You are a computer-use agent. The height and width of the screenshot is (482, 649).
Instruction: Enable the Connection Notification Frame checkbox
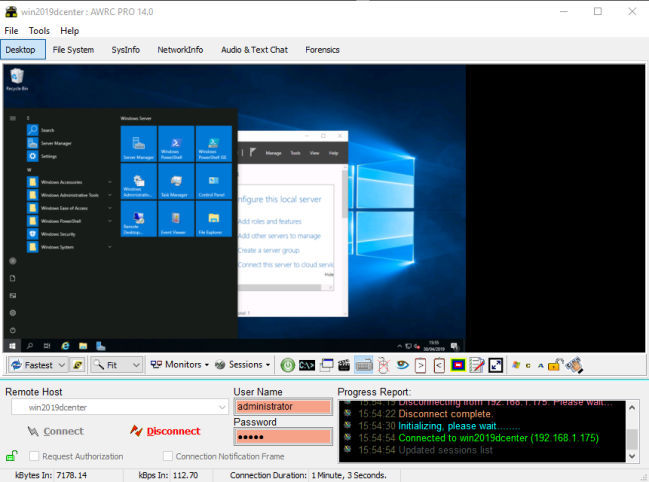point(168,456)
